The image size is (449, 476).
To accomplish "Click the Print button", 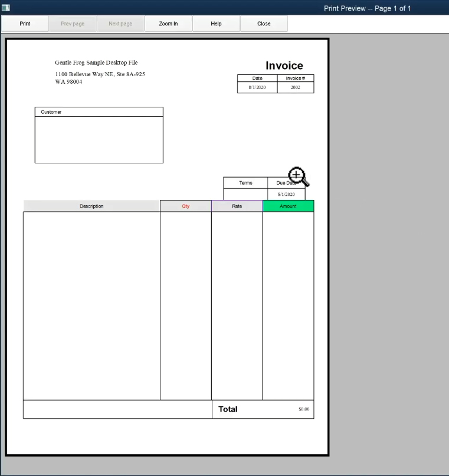I will pos(25,24).
